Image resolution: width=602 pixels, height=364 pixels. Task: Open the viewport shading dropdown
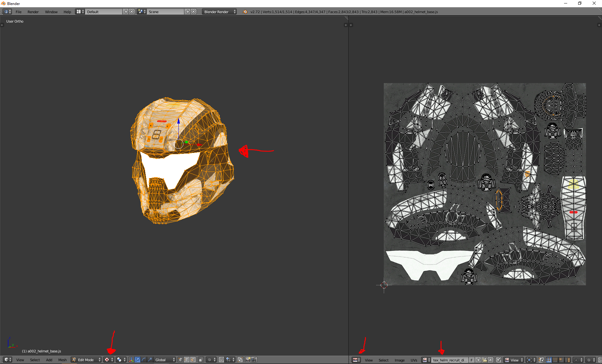click(108, 360)
